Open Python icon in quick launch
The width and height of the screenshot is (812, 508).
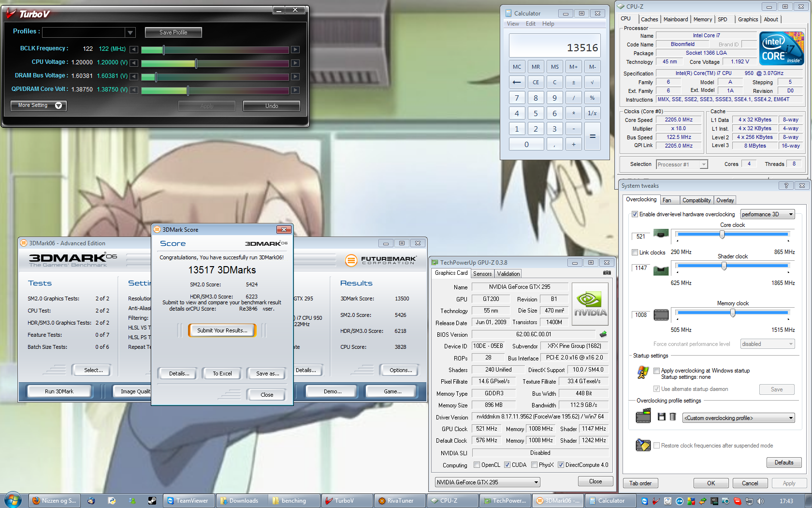(x=112, y=501)
